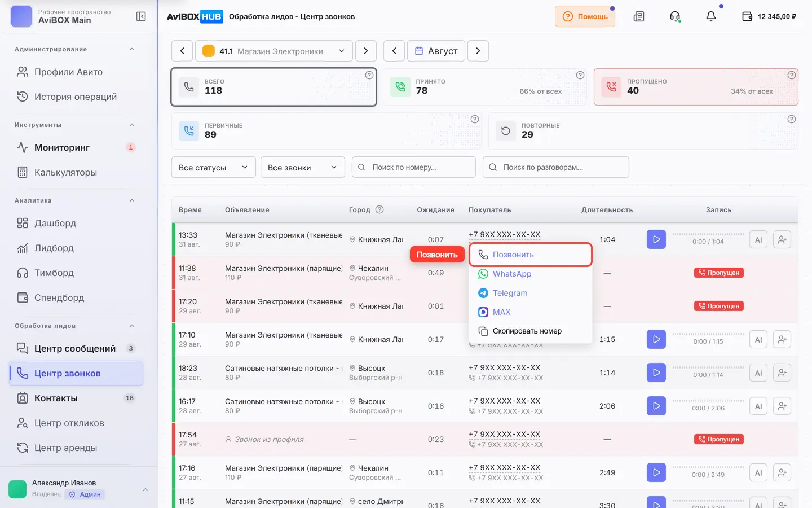The image size is (812, 508).
Task: Expand the Александр Иванов user menu
Action: pyautogui.click(x=79, y=488)
